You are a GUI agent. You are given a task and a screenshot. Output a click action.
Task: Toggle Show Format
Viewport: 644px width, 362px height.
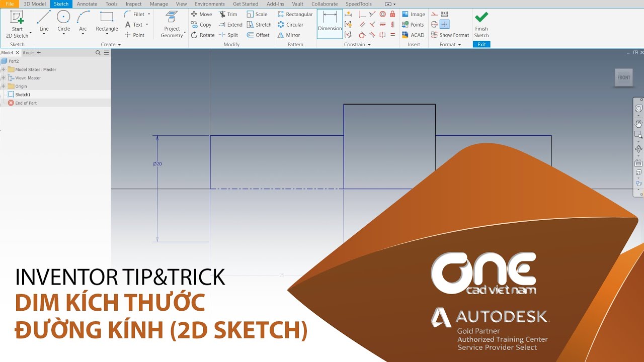pyautogui.click(x=450, y=35)
